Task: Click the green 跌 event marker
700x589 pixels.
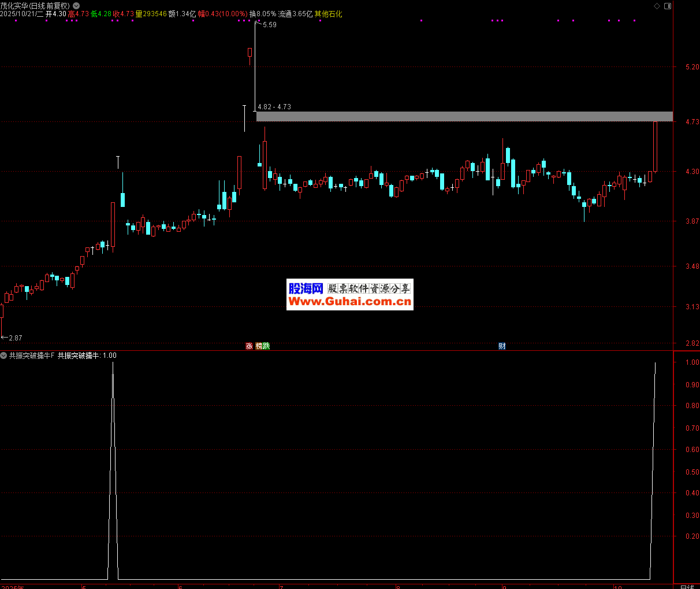Action: [x=266, y=346]
